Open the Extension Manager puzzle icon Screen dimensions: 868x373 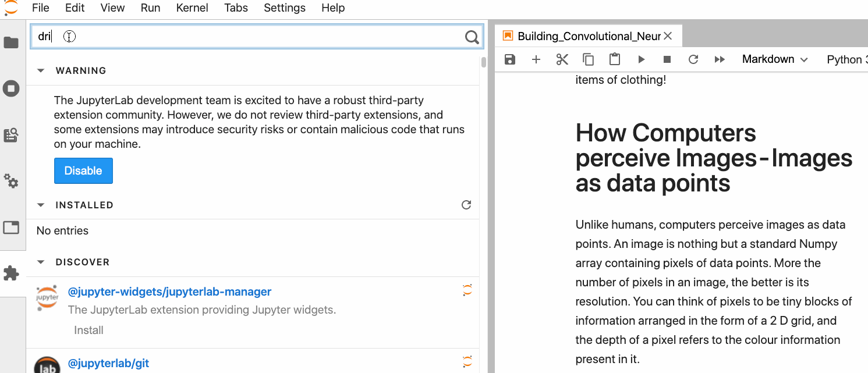pos(11,273)
